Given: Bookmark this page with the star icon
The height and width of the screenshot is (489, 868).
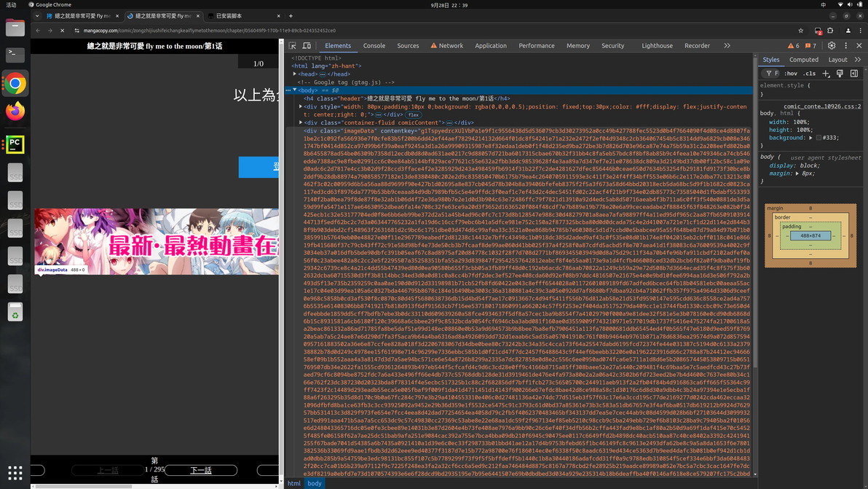Looking at the screenshot, I should (x=800, y=31).
